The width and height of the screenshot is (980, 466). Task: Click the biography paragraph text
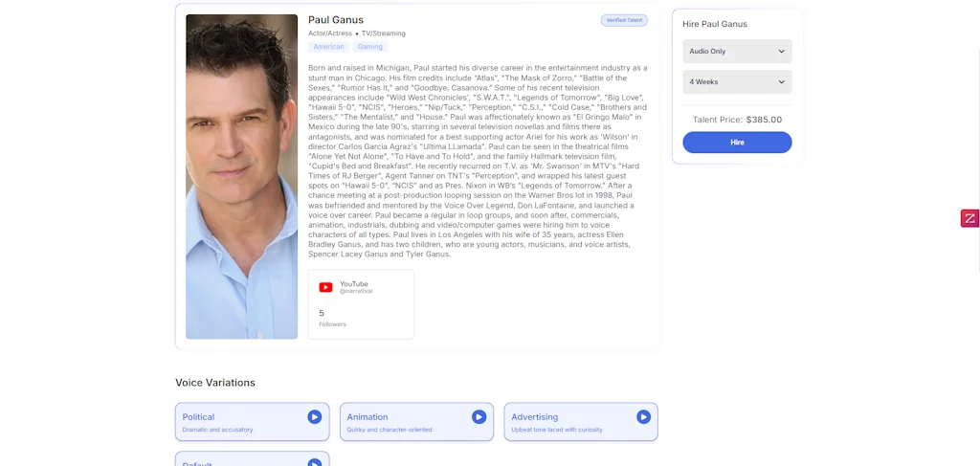point(478,161)
